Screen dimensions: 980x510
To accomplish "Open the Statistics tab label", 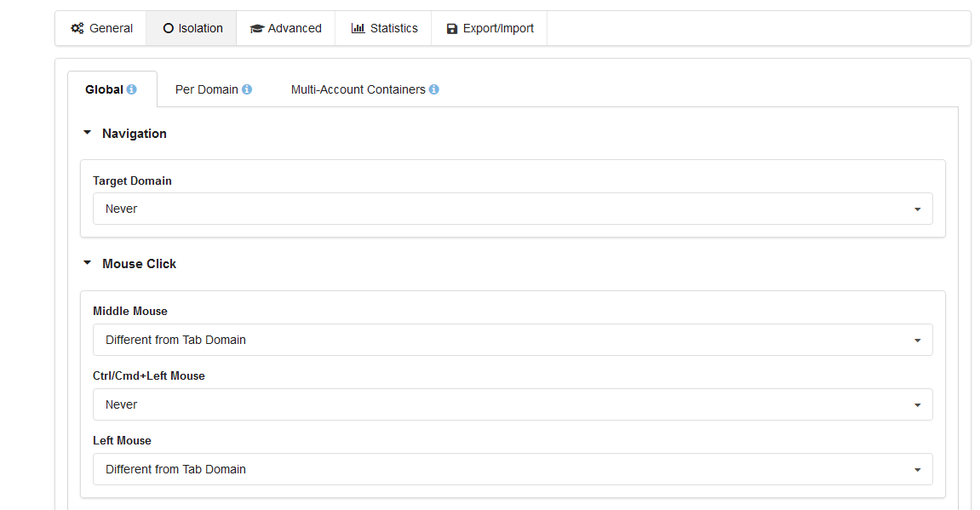I will pos(394,28).
